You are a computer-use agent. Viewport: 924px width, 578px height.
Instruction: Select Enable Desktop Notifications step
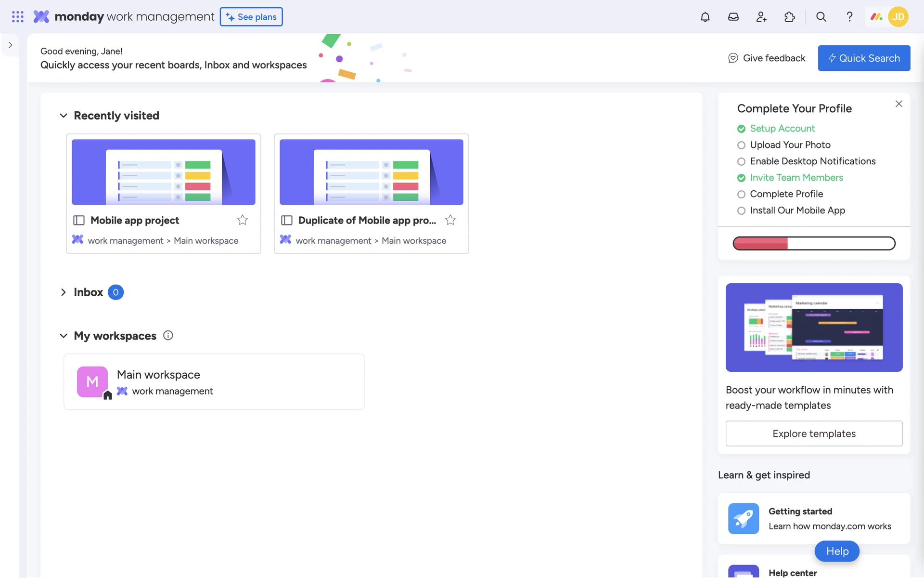click(x=812, y=161)
